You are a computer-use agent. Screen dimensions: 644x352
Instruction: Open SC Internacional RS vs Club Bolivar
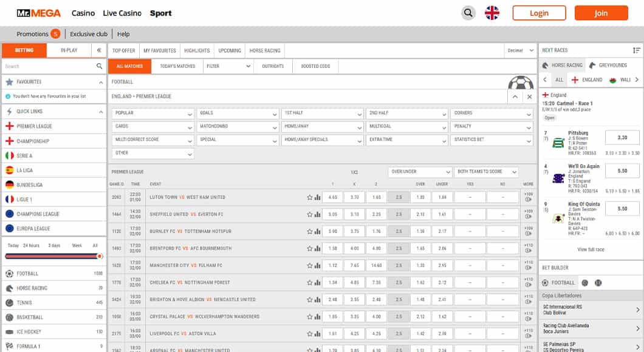591,310
